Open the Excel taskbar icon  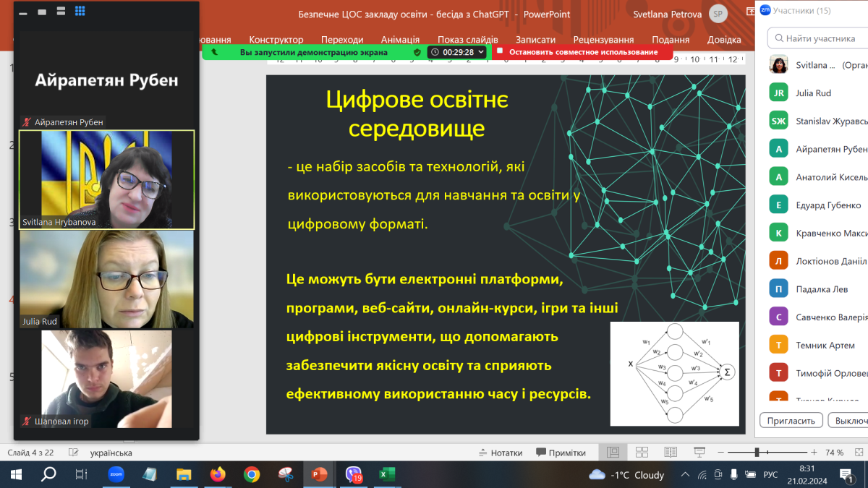pos(387,474)
